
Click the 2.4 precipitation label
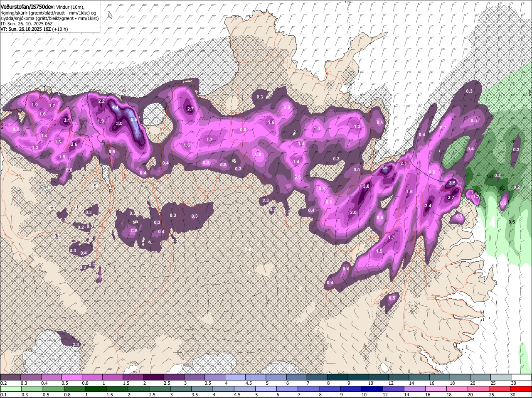(x=428, y=206)
